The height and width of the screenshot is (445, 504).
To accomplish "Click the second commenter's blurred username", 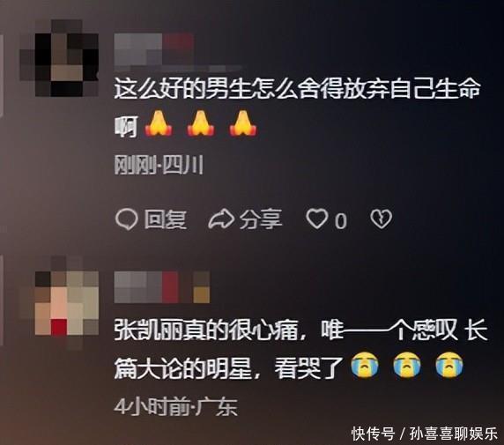I will pos(162,286).
